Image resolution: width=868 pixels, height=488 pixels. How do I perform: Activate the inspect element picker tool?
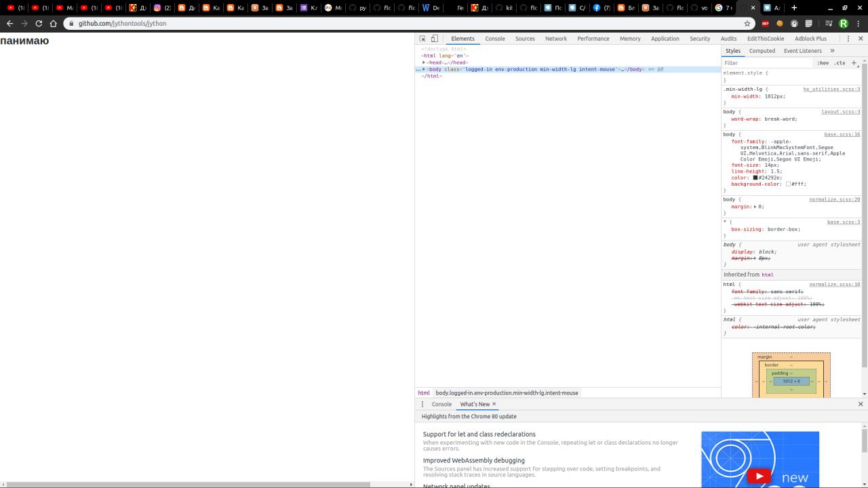point(422,39)
